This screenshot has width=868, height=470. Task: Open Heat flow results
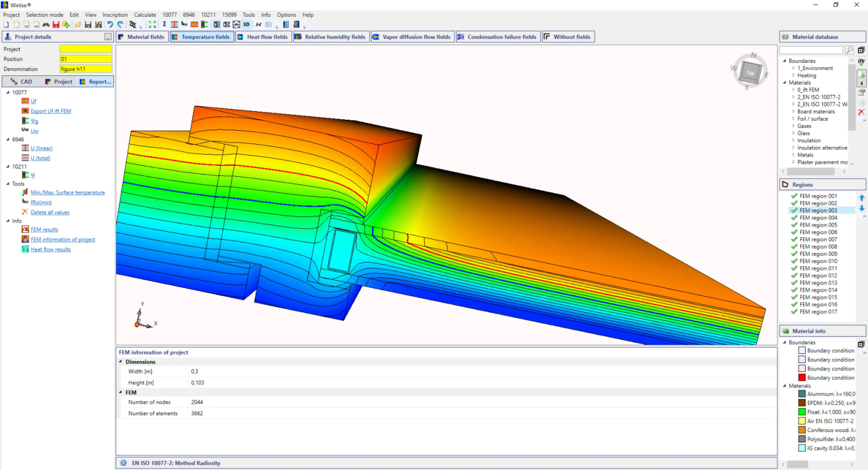(x=50, y=249)
